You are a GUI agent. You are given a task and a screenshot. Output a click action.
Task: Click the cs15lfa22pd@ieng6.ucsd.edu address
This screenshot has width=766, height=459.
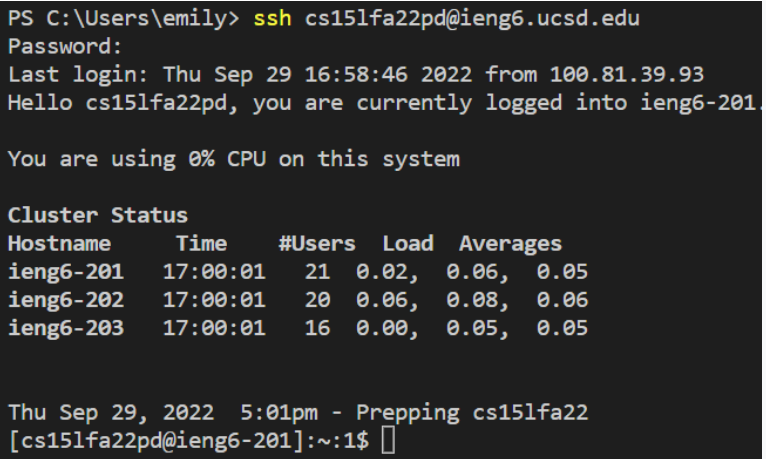(473, 19)
